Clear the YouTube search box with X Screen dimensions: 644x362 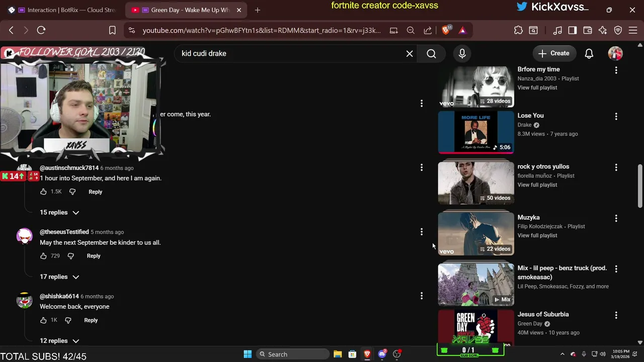point(410,53)
